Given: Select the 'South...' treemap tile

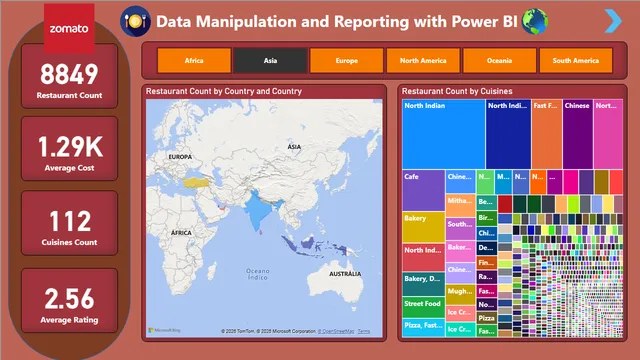Looking at the screenshot, I should tap(460, 229).
